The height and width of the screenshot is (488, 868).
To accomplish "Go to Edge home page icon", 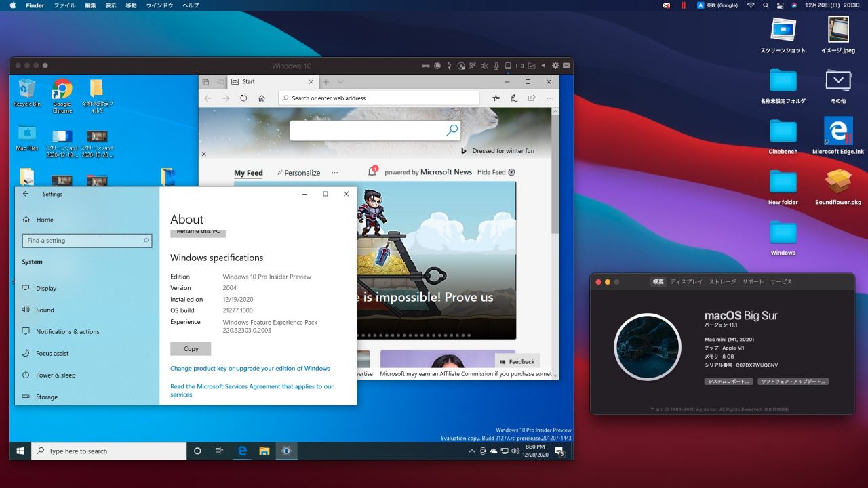I will point(262,98).
